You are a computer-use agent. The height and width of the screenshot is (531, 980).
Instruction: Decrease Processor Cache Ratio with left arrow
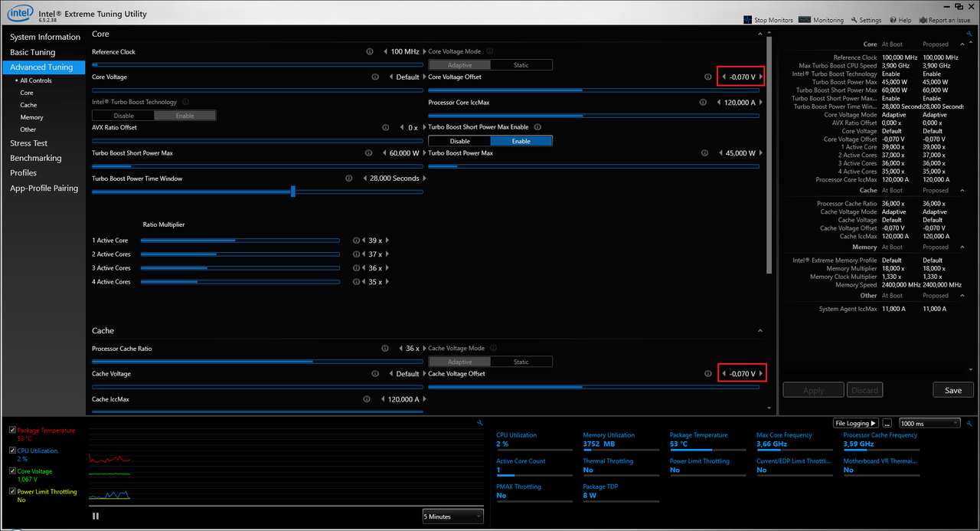pyautogui.click(x=400, y=349)
